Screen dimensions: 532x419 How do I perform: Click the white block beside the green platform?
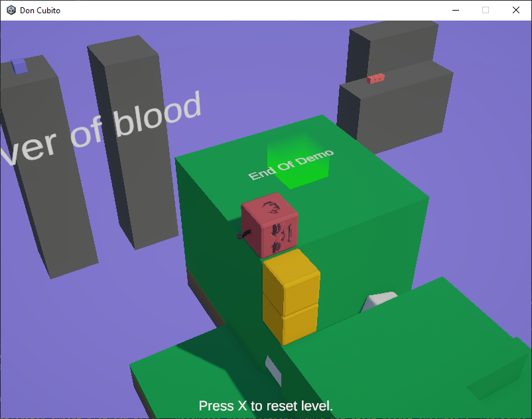(x=379, y=300)
